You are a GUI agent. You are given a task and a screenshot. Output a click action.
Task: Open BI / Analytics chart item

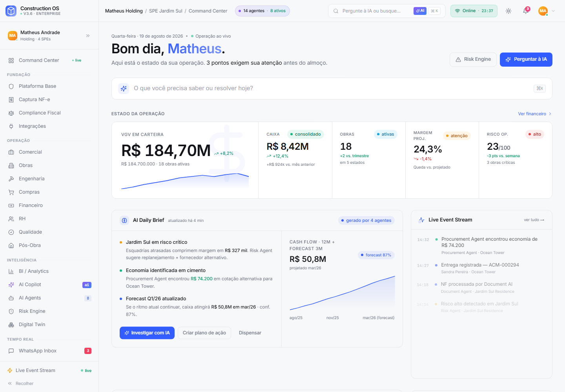pyautogui.click(x=49, y=271)
